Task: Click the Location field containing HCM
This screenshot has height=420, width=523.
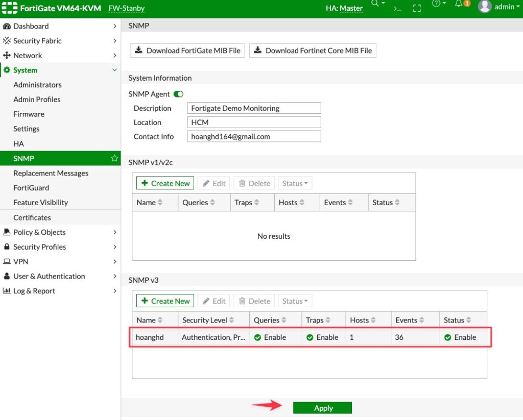Action: point(254,122)
